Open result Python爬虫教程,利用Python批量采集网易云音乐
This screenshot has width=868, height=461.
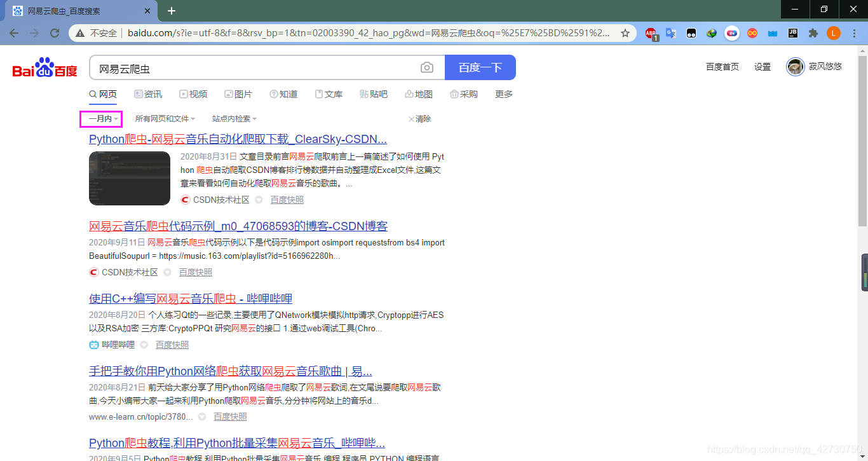pyautogui.click(x=237, y=443)
